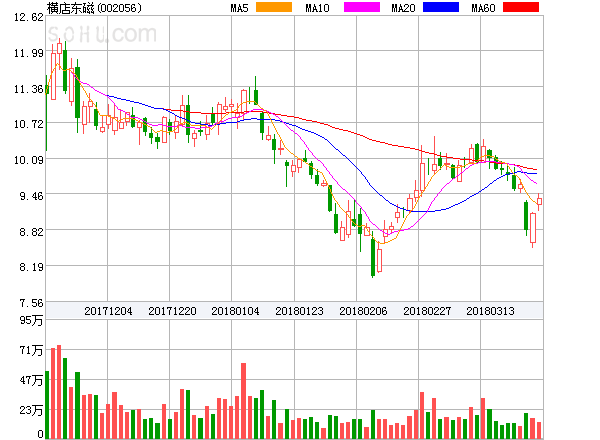The width and height of the screenshot is (600, 440).
Task: Click the 20171220 date label
Action: (172, 311)
